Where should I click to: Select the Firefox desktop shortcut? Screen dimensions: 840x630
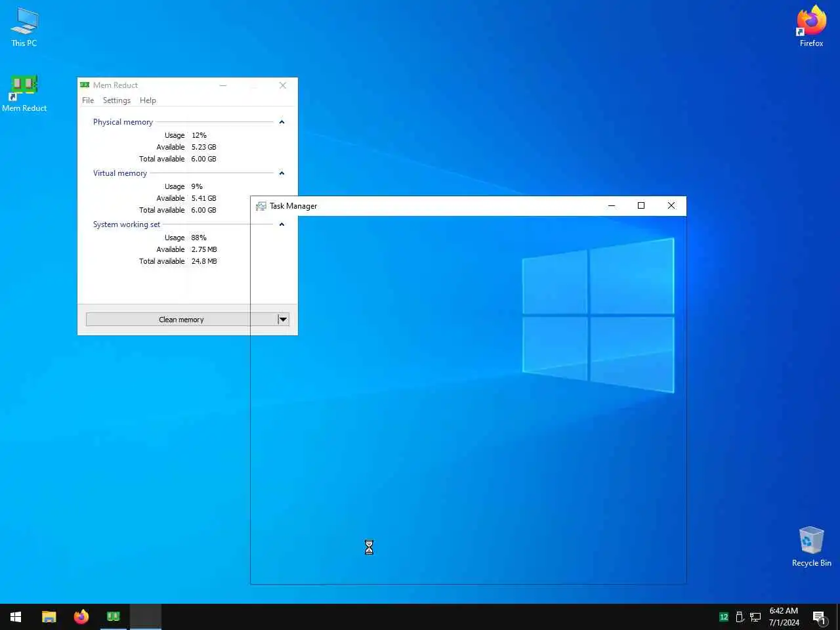811,27
